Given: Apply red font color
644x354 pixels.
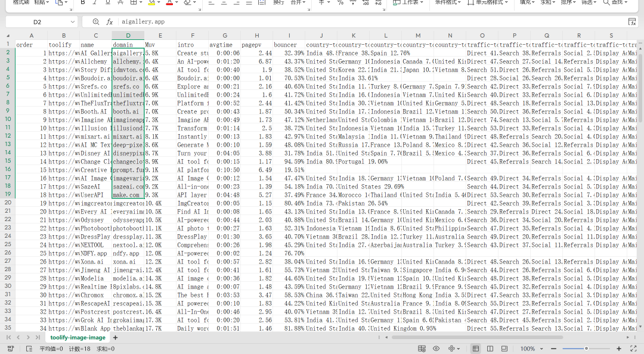Looking at the screenshot, I should 169,2.
